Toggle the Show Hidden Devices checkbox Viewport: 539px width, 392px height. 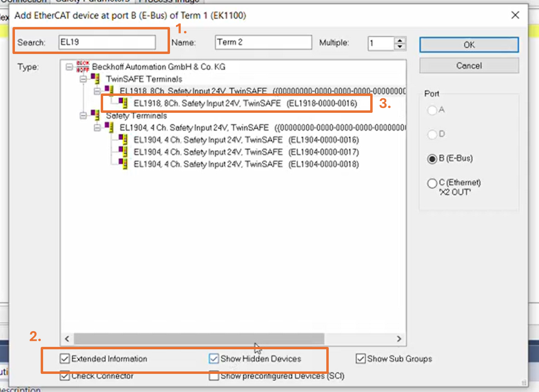pos(214,359)
